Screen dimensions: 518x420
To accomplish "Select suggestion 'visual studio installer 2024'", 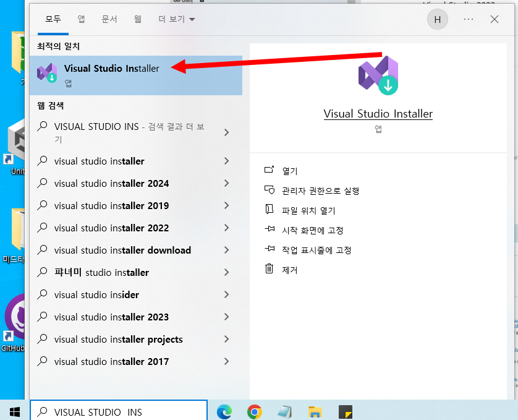I will [112, 183].
